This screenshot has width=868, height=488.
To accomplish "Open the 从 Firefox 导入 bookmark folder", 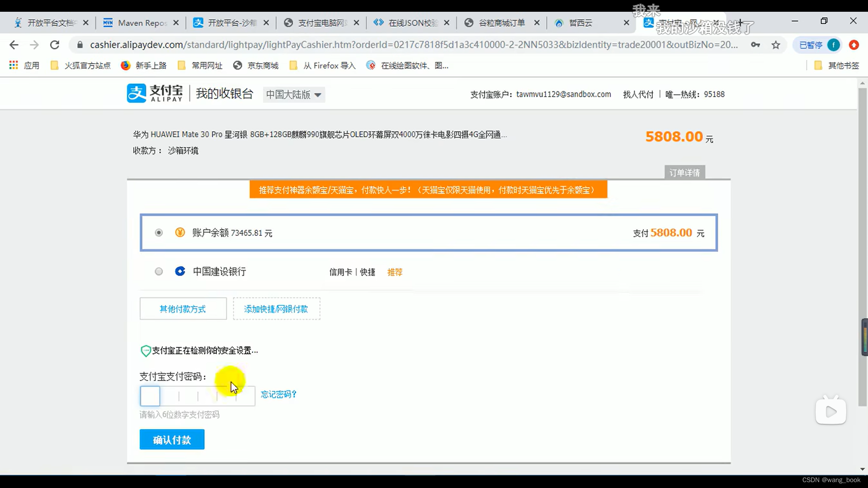I will click(x=322, y=66).
